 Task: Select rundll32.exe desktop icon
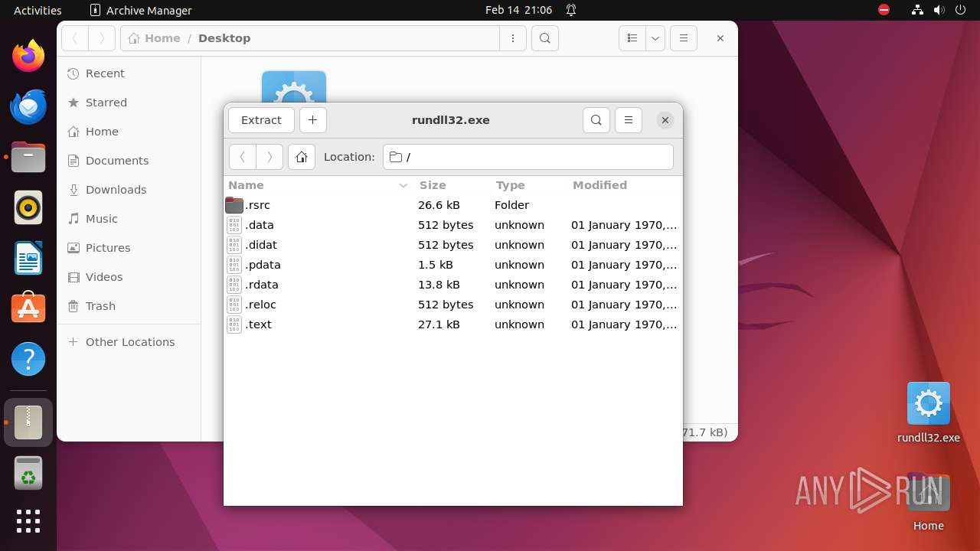pos(928,413)
